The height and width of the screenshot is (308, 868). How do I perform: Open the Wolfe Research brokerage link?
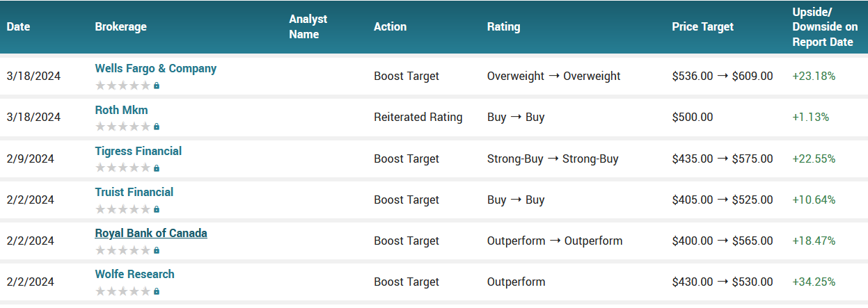pyautogui.click(x=134, y=274)
